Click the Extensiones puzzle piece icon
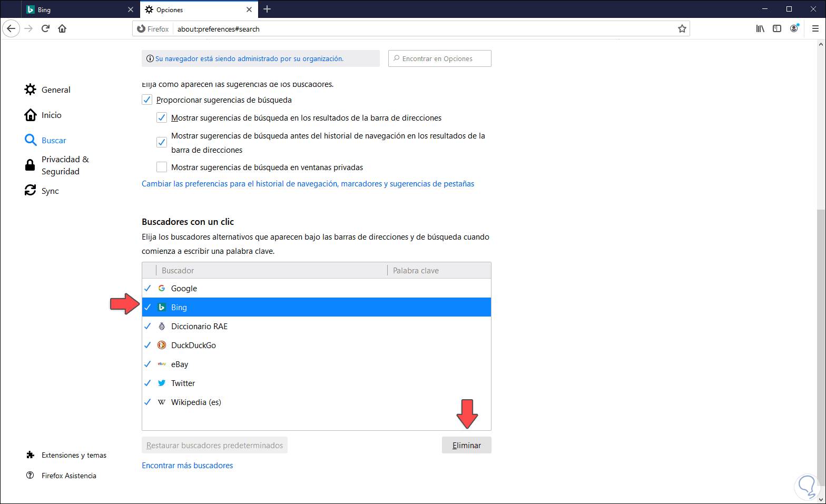This screenshot has width=826, height=504. tap(30, 455)
